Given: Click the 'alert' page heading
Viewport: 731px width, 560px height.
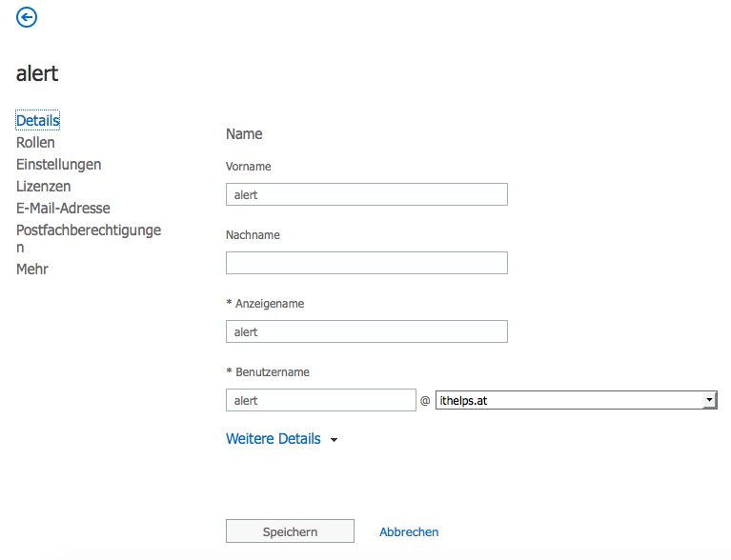Looking at the screenshot, I should tap(37, 73).
